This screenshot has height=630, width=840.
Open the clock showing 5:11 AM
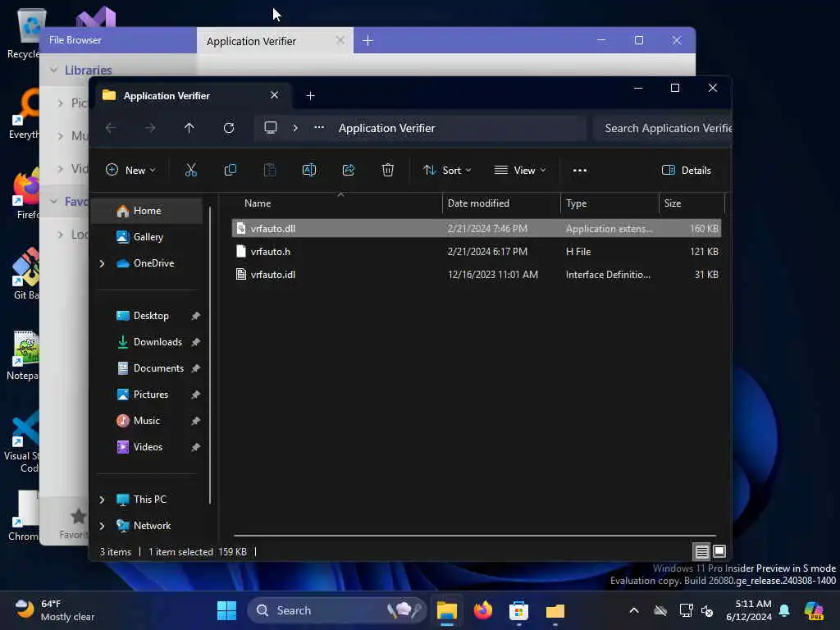748,610
